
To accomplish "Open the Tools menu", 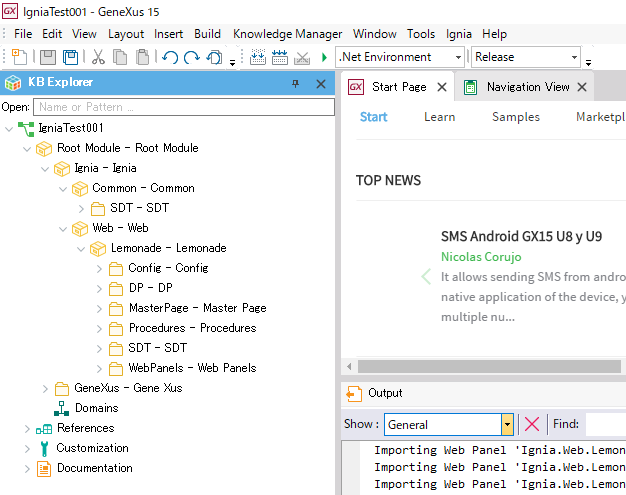I will (x=421, y=34).
